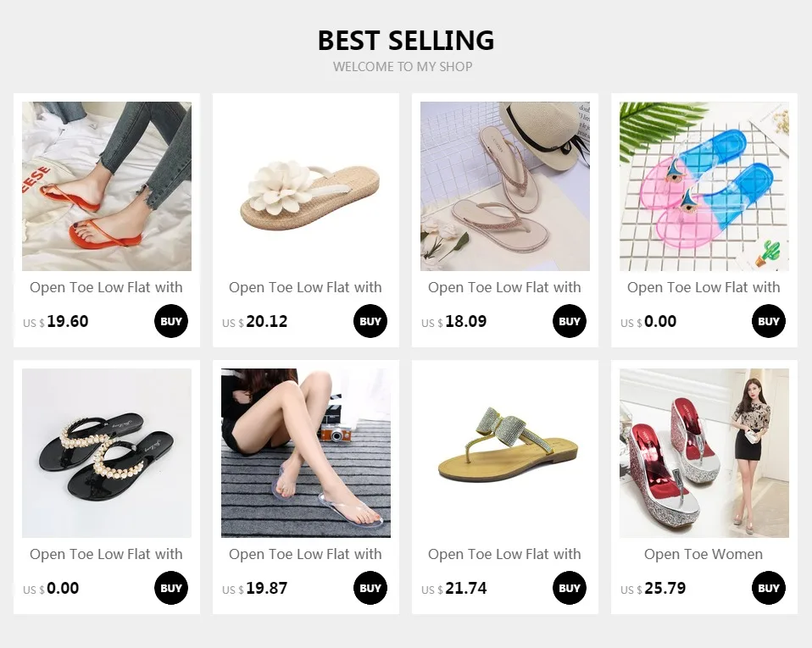
Task: Click BUY button for the $25.79 wedge sandals
Action: tap(769, 588)
